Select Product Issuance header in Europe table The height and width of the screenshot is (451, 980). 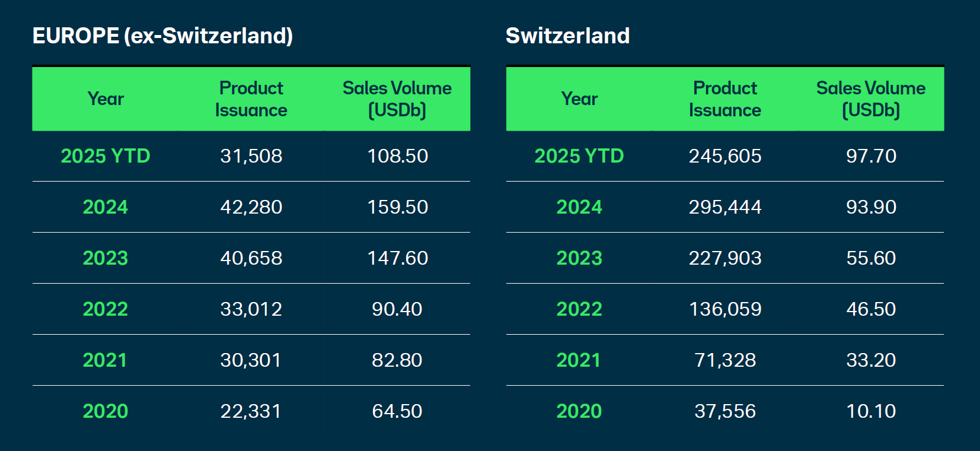[251, 99]
